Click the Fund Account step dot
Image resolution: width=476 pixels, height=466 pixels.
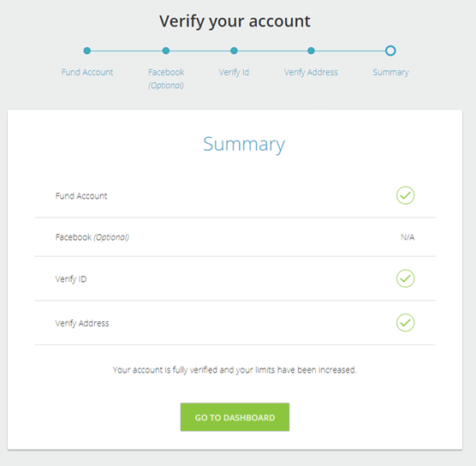(87, 51)
